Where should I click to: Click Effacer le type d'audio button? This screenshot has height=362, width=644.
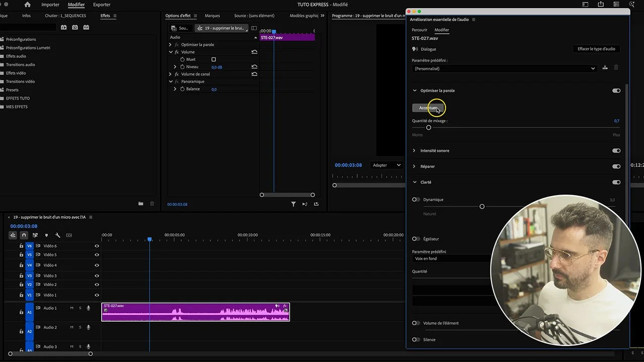596,49
